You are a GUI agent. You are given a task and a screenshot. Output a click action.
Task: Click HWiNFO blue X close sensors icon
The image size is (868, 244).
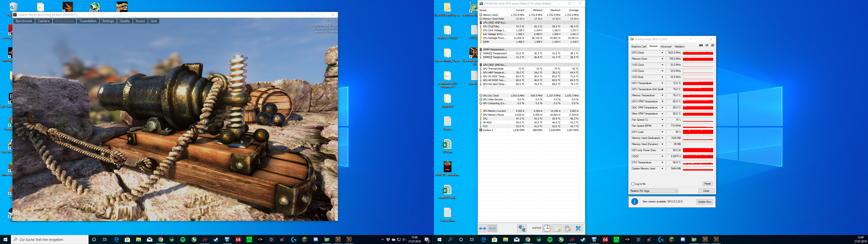click(578, 228)
